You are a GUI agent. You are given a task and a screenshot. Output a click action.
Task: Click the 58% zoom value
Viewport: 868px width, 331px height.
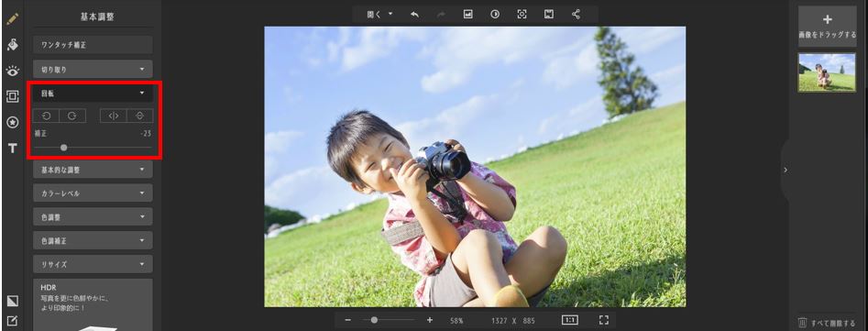tap(456, 321)
